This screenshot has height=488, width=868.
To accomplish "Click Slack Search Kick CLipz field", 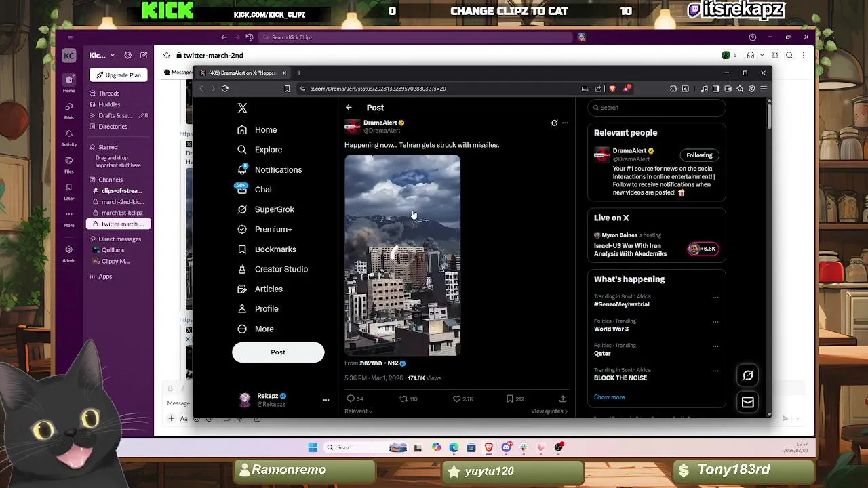I will tap(416, 37).
